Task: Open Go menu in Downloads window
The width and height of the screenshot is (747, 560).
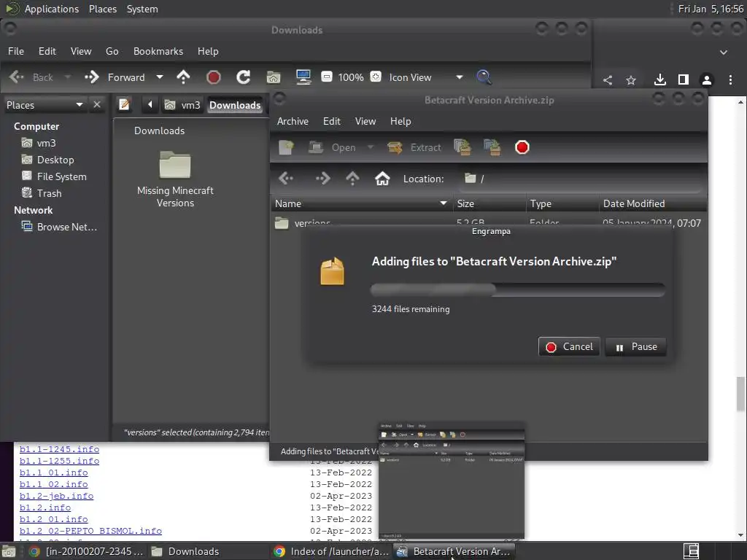Action: [x=112, y=51]
